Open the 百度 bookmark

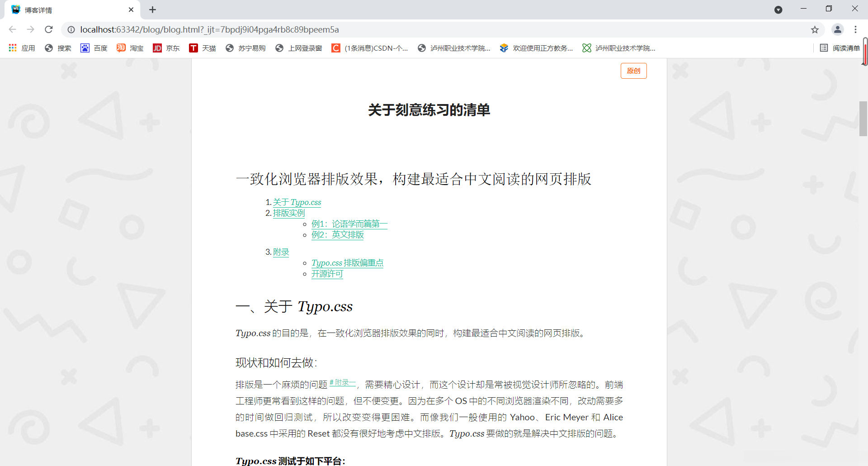[94, 48]
